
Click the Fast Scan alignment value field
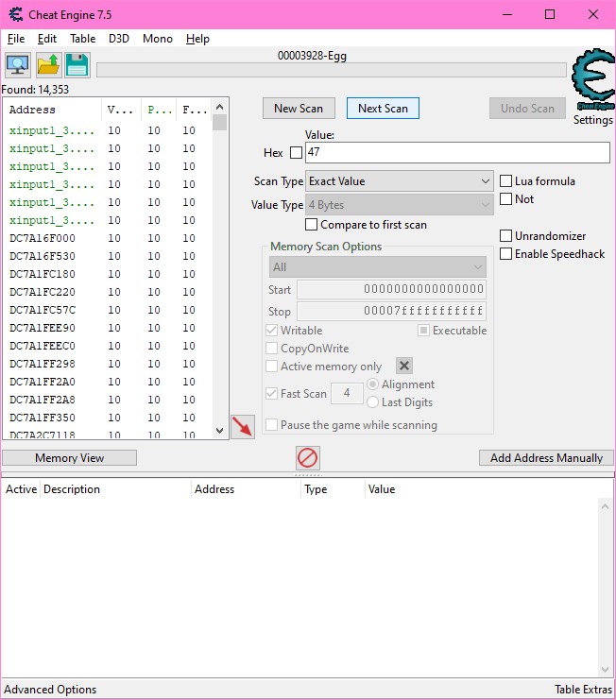tap(347, 393)
